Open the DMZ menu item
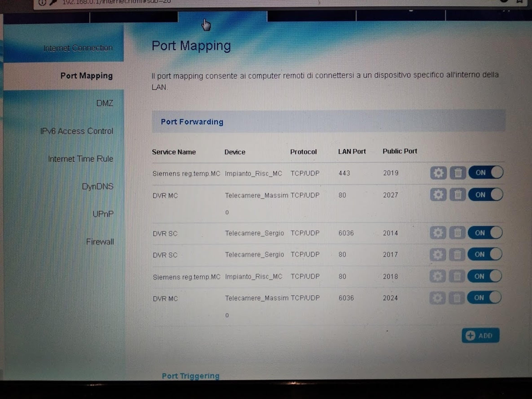The image size is (532, 399). (105, 103)
